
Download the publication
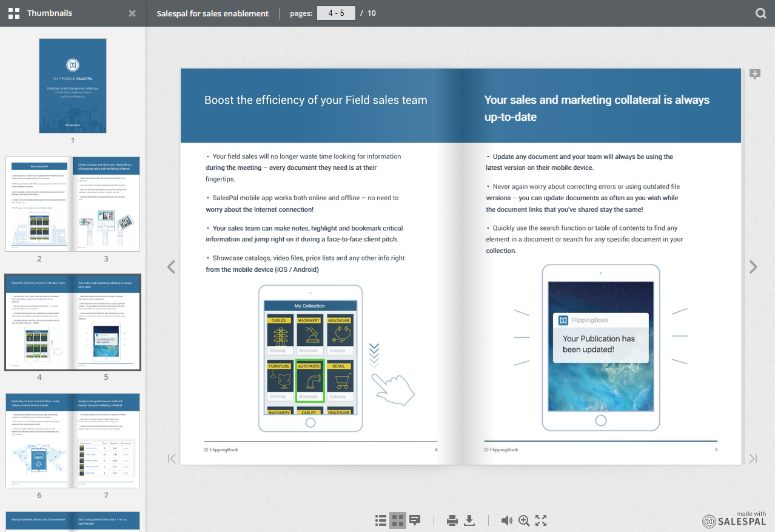click(469, 520)
